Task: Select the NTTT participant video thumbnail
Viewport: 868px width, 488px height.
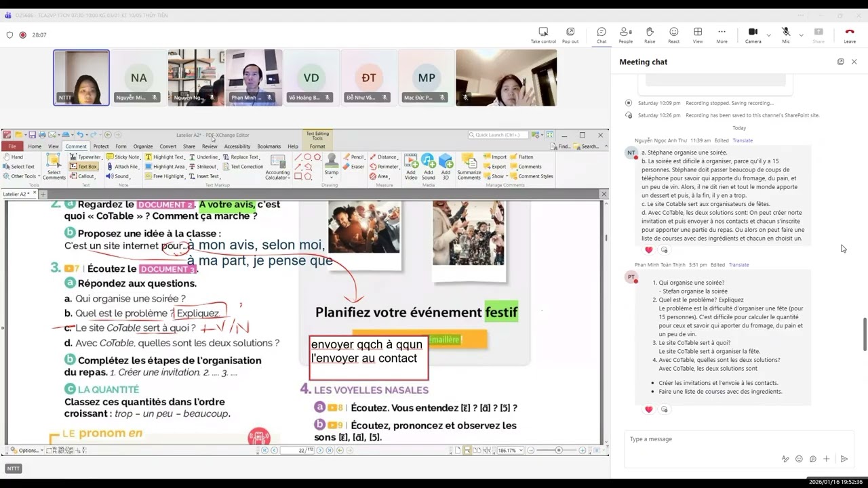Action: click(x=81, y=77)
